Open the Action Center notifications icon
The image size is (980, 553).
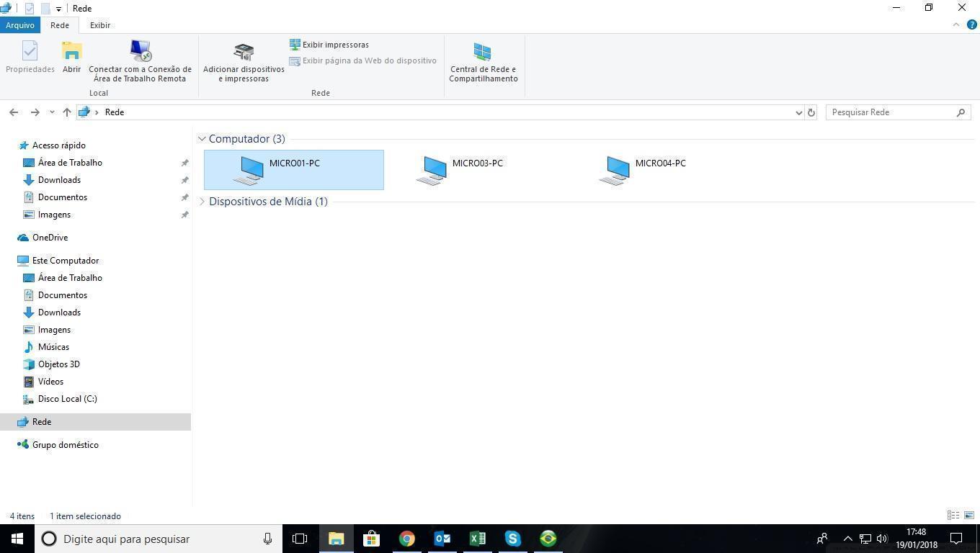(x=956, y=539)
